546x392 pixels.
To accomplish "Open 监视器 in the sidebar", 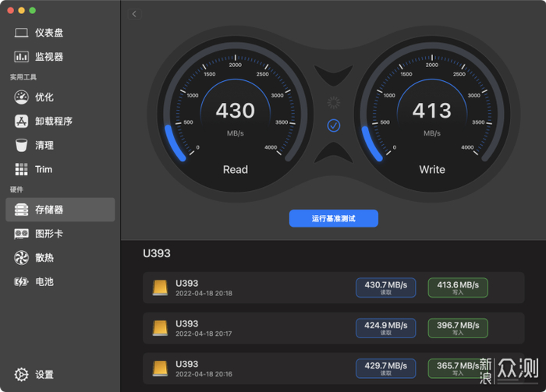I will [x=60, y=57].
